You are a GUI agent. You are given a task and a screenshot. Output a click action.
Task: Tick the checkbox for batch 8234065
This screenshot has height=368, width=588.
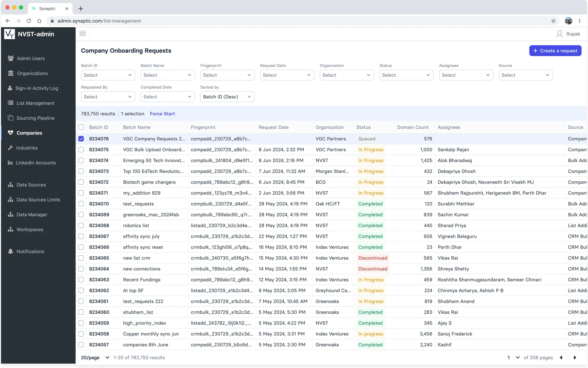(81, 258)
